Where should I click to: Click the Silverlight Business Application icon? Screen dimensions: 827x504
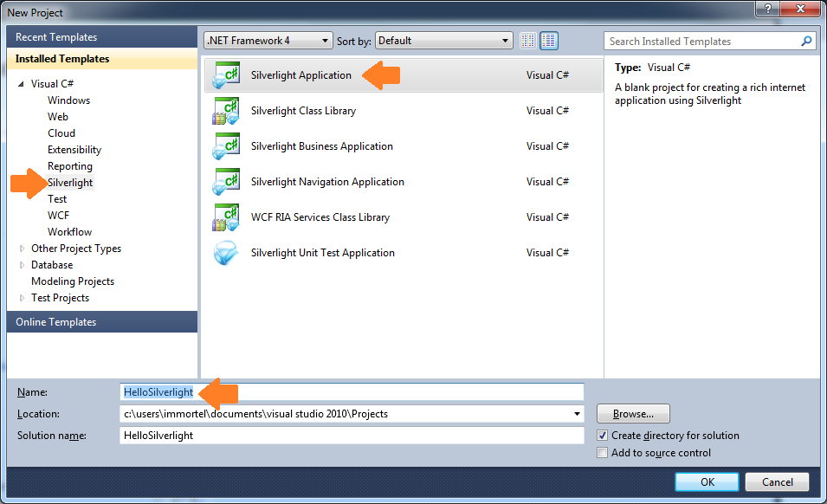tap(226, 146)
